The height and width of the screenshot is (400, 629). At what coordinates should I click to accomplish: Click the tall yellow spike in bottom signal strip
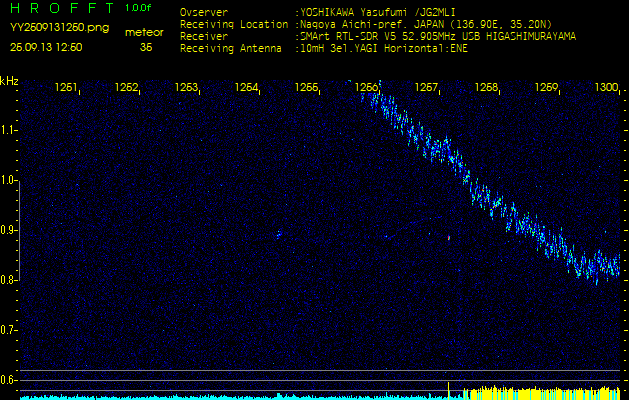(448, 388)
